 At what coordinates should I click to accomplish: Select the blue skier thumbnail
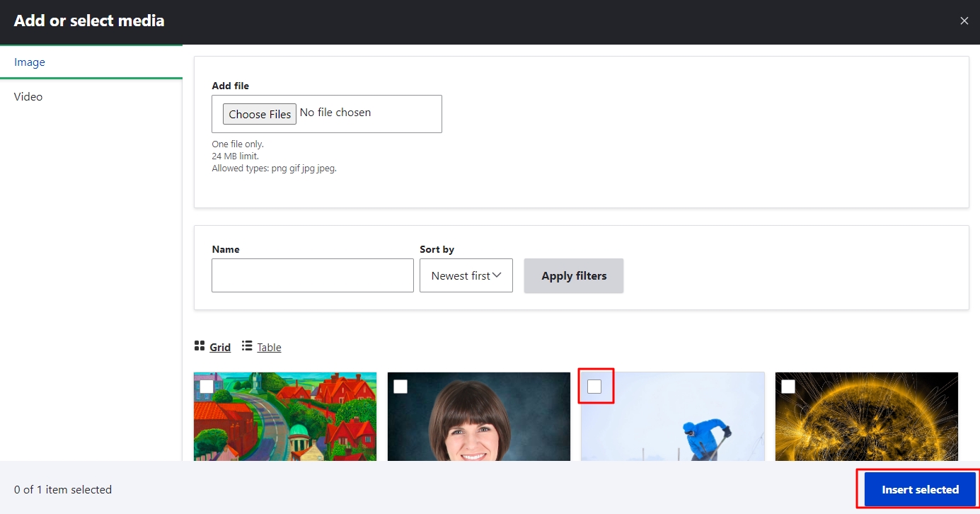(673, 417)
